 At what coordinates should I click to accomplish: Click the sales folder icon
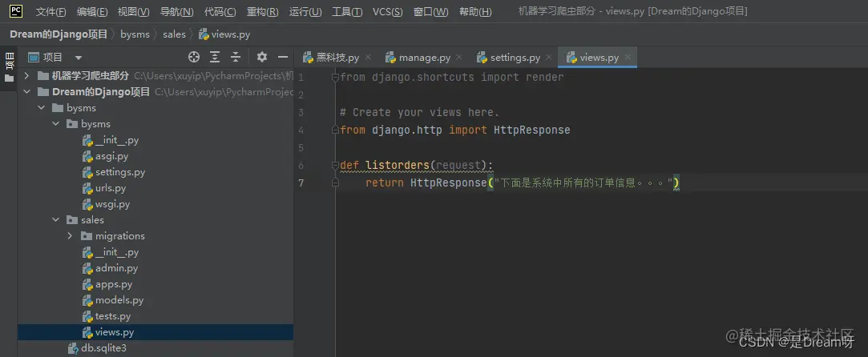(72, 220)
